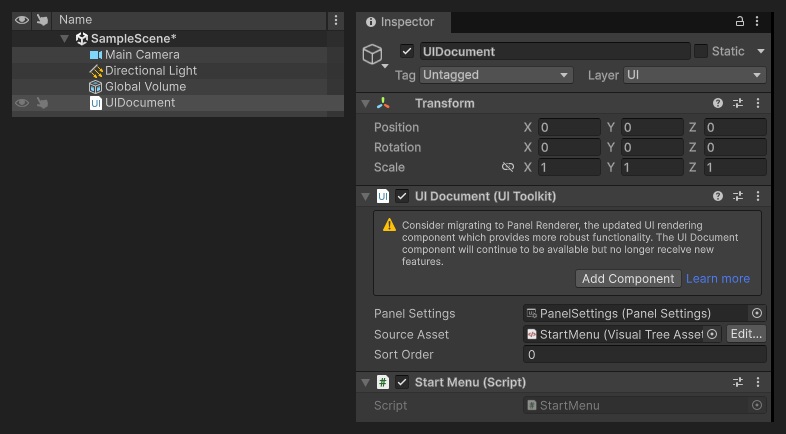This screenshot has width=786, height=434.
Task: Open the Source Asset object picker
Action: tap(712, 334)
